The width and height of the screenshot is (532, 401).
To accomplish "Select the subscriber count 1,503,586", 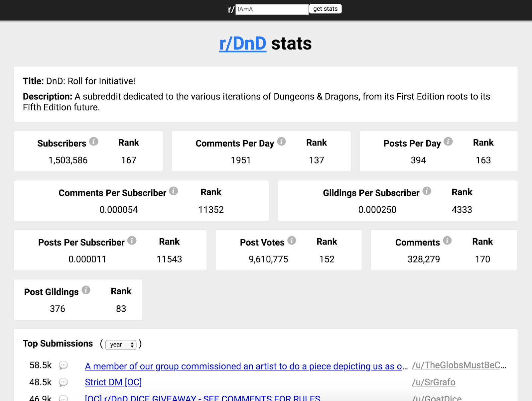I will click(68, 160).
